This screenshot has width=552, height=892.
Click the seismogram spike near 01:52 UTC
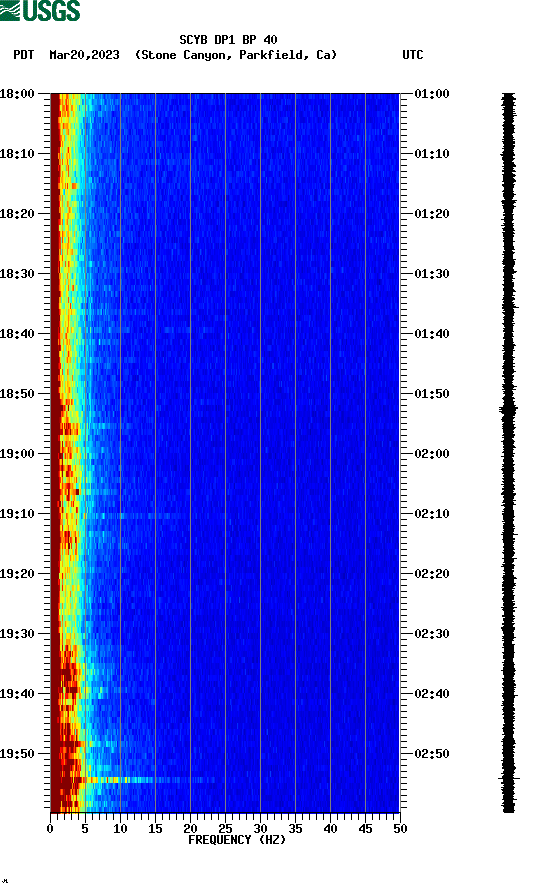click(x=508, y=409)
